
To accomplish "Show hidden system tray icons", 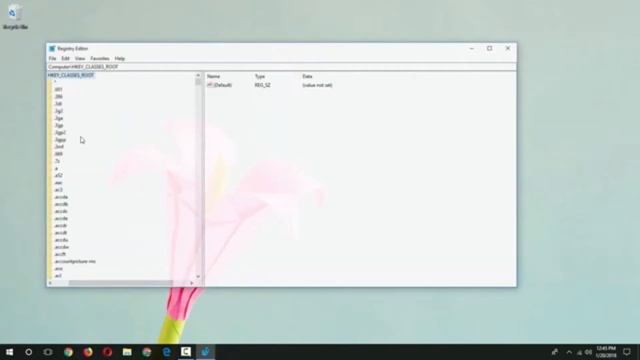I will coord(569,352).
